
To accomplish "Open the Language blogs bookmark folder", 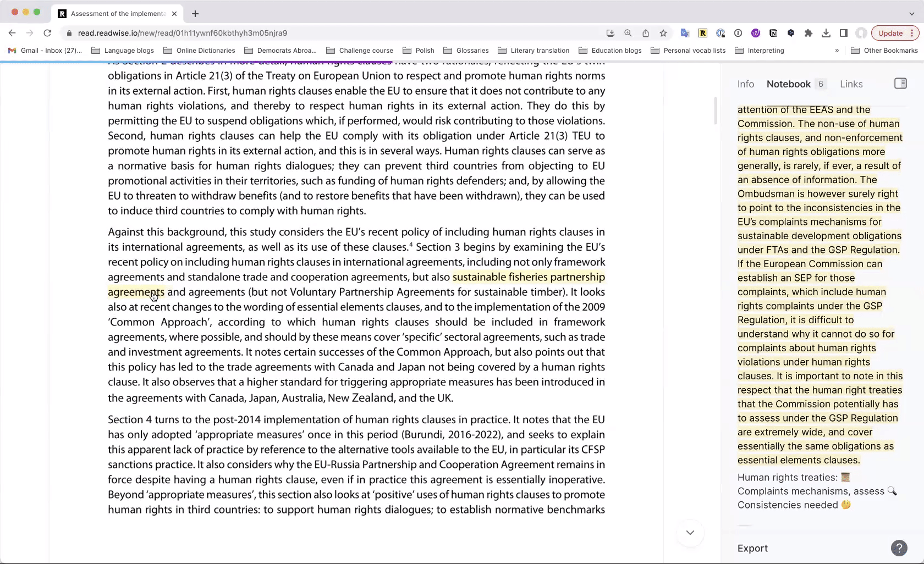I will point(123,51).
